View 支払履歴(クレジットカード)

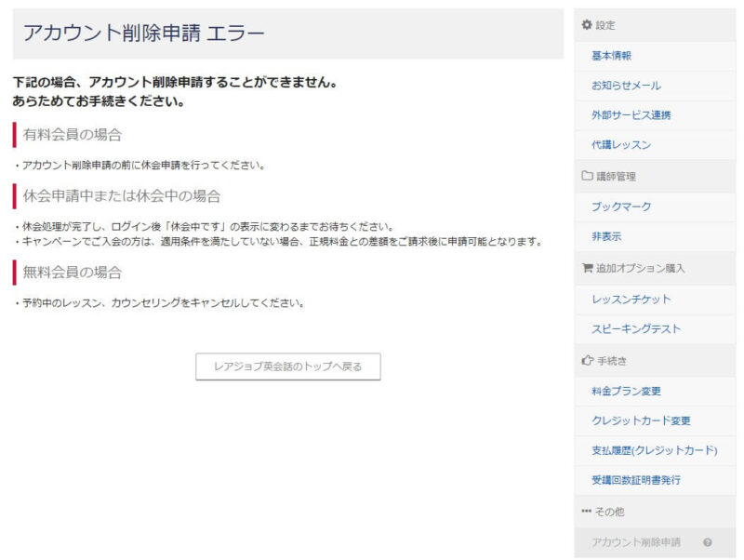click(655, 451)
